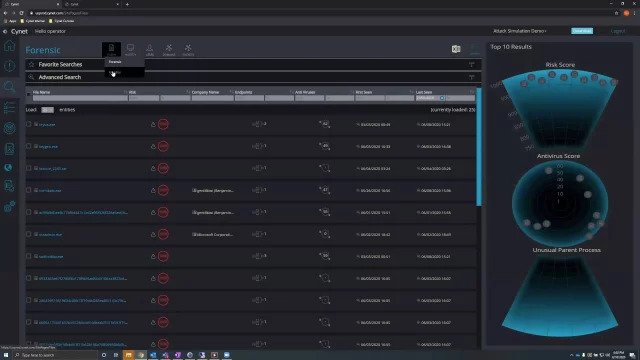640x360 pixels.
Task: Focus the Company Name filter input
Action: pos(212,98)
